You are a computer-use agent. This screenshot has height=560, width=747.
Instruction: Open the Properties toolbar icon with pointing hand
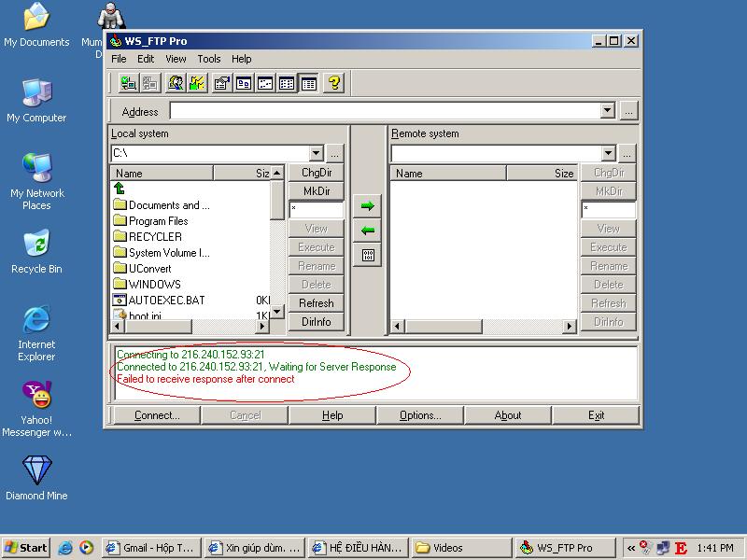click(x=222, y=84)
